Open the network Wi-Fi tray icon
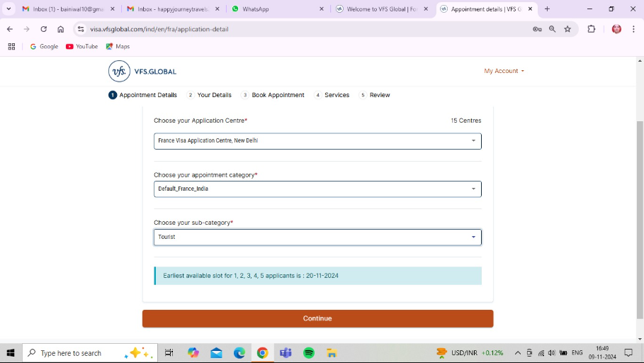This screenshot has width=644, height=363. 541,353
